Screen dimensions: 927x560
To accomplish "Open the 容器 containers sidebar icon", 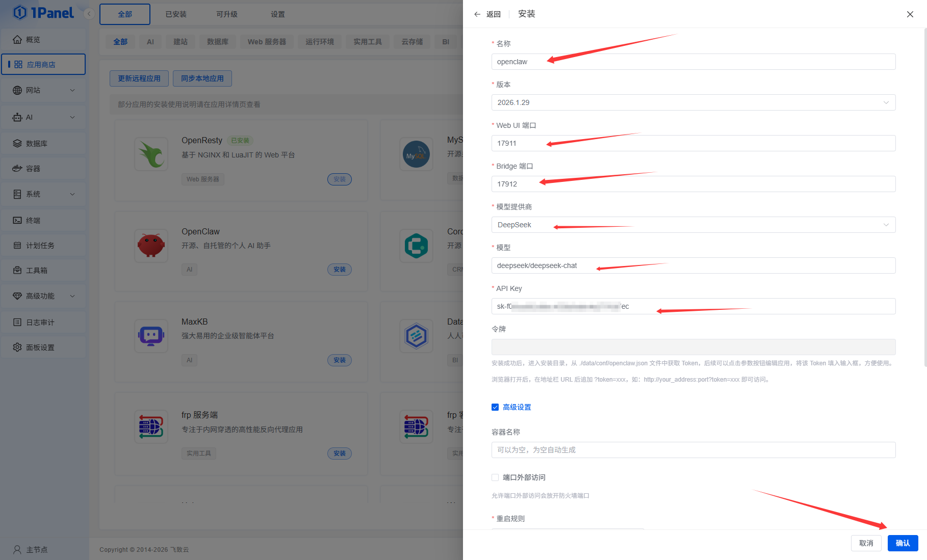I will coord(17,169).
